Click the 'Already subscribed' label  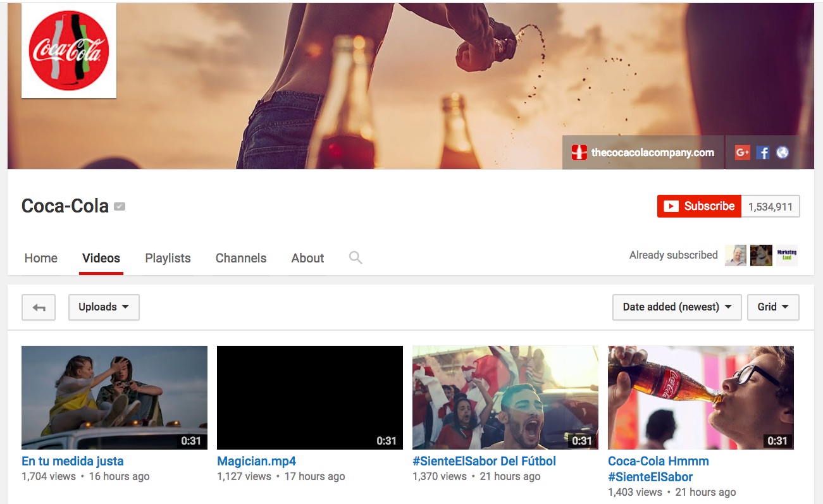pos(674,255)
